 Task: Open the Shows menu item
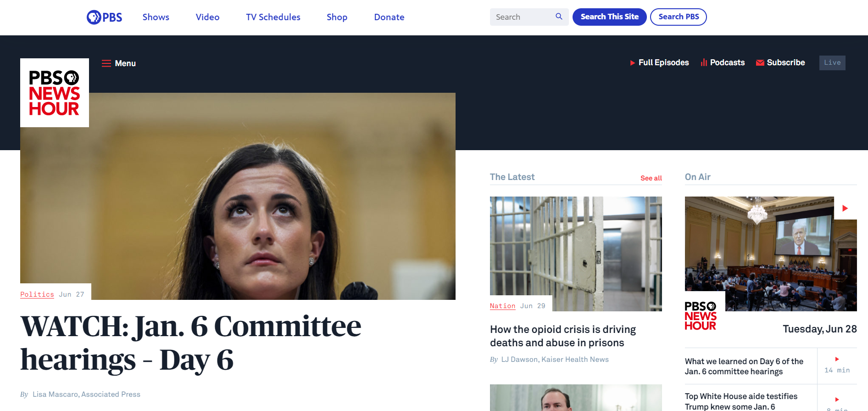(x=156, y=17)
